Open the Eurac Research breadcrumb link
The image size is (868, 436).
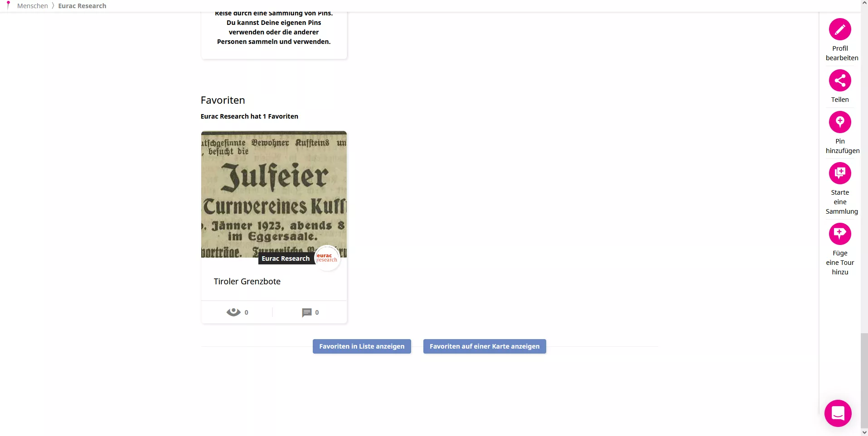(x=82, y=6)
